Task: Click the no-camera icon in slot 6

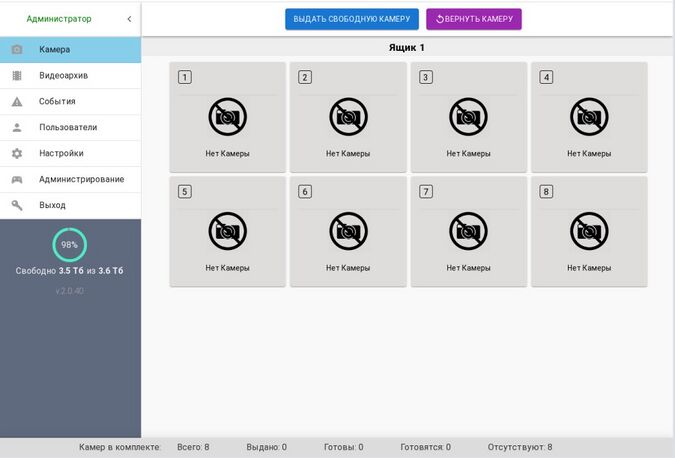Action: (348, 232)
